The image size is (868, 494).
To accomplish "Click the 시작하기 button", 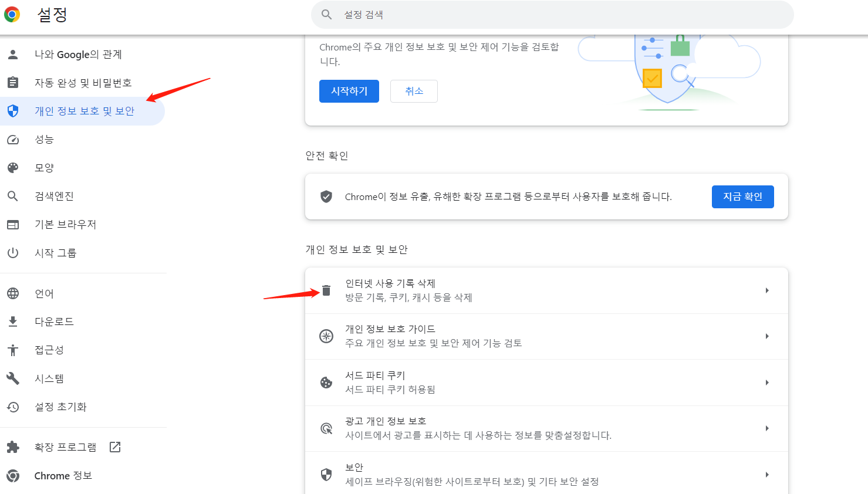I will pos(349,91).
